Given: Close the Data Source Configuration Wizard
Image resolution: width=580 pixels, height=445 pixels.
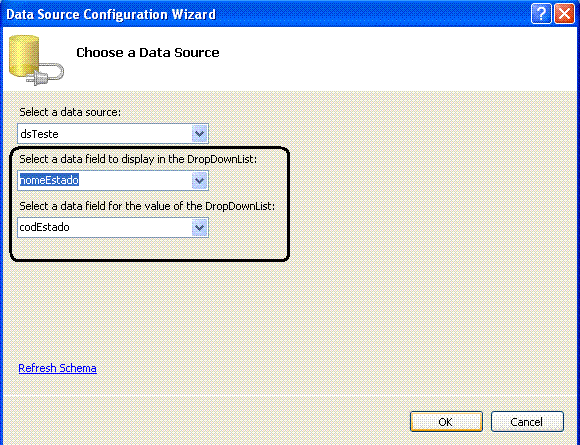Looking at the screenshot, I should click(564, 14).
